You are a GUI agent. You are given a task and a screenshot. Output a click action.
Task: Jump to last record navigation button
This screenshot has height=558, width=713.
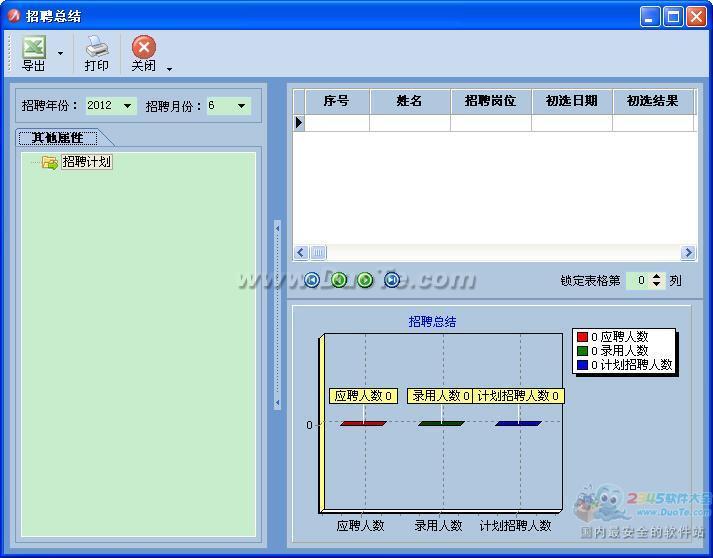pos(392,280)
